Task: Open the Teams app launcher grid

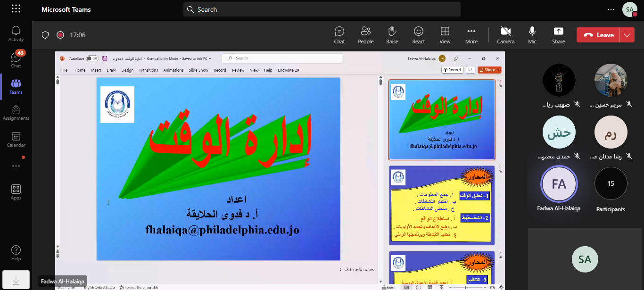Action: point(16,9)
